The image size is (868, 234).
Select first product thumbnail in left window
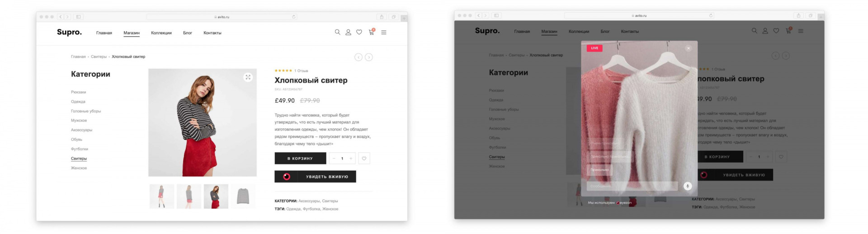coord(162,197)
